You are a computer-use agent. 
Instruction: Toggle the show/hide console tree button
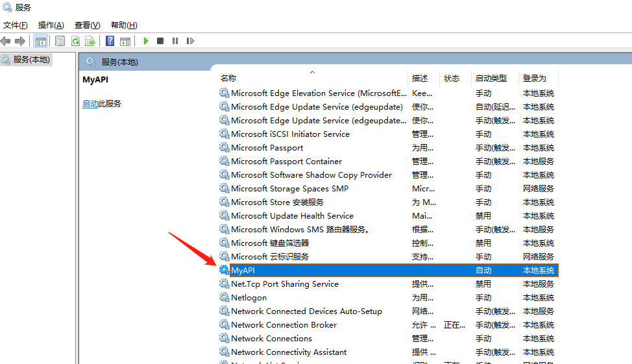(x=40, y=41)
